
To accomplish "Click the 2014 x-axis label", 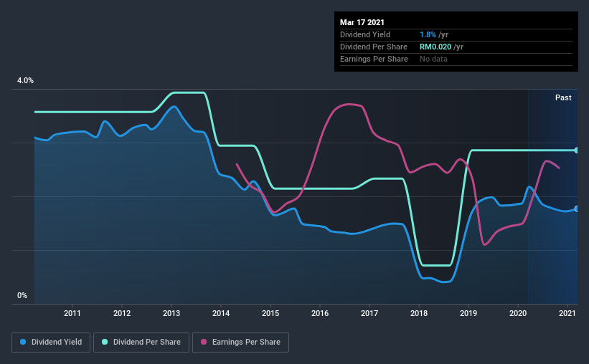I will point(221,313).
